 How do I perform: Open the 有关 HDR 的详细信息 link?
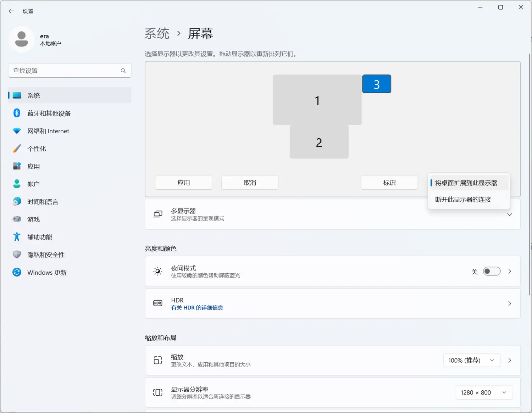click(197, 307)
